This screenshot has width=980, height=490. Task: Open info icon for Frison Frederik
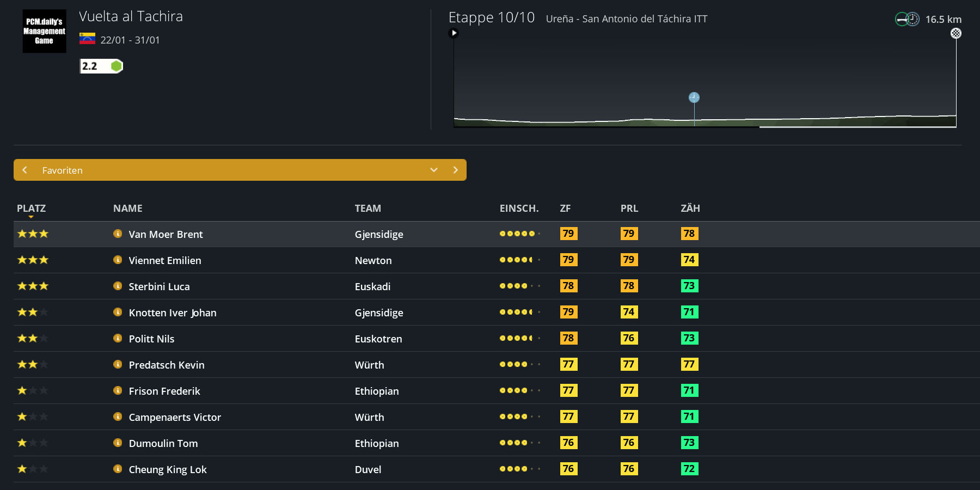pyautogui.click(x=118, y=390)
